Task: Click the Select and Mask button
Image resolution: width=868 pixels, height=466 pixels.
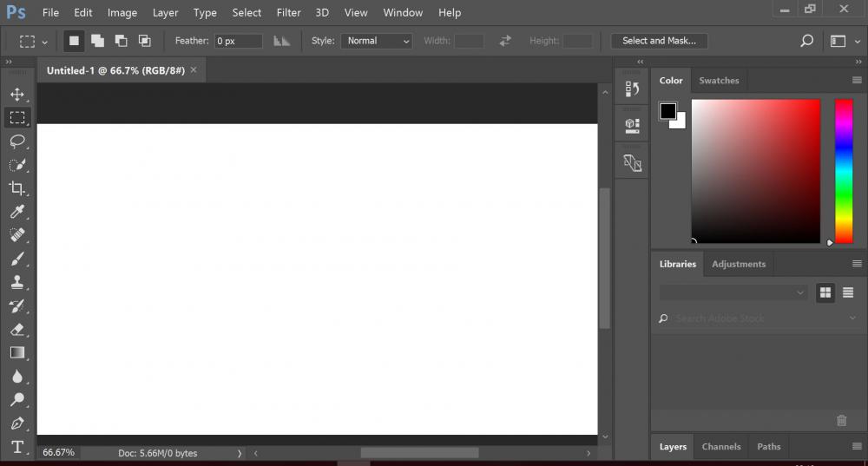Action: tap(659, 41)
